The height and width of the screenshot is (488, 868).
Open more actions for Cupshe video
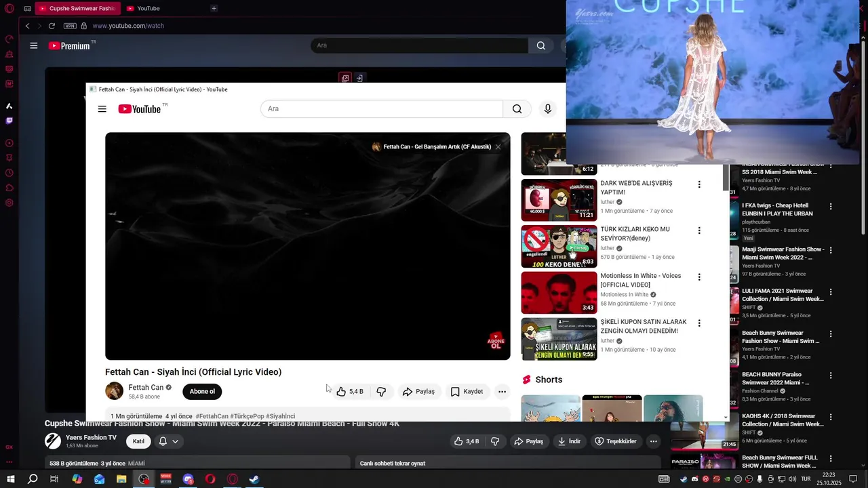coord(653,441)
